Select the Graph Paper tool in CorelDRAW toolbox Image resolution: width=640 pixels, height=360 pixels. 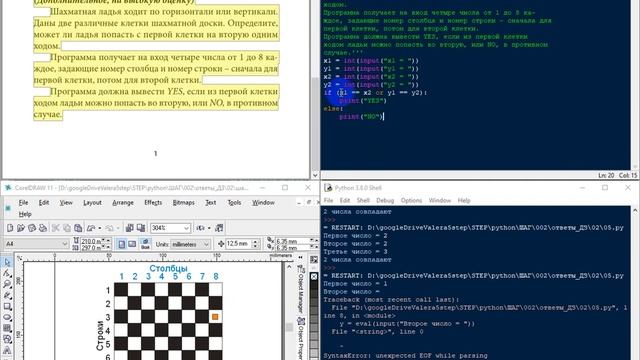click(x=7, y=328)
